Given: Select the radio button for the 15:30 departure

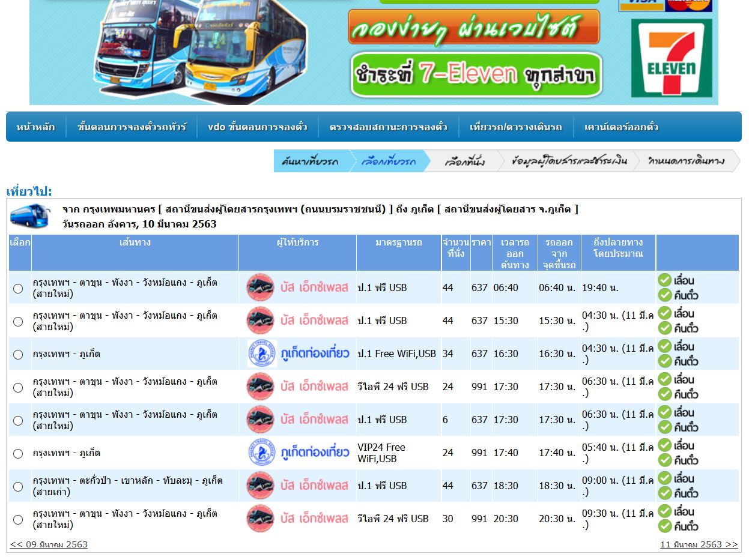Looking at the screenshot, I should [x=18, y=322].
